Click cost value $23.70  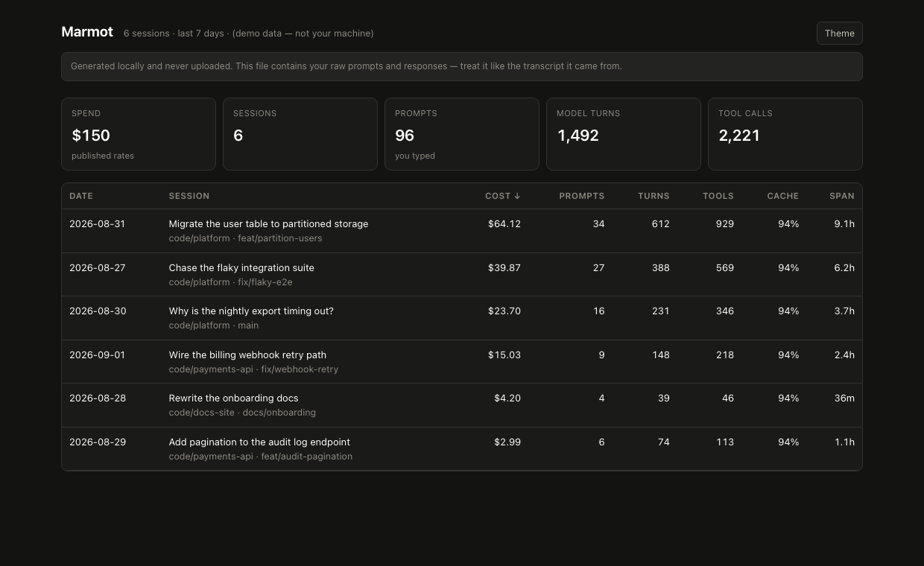tap(504, 311)
